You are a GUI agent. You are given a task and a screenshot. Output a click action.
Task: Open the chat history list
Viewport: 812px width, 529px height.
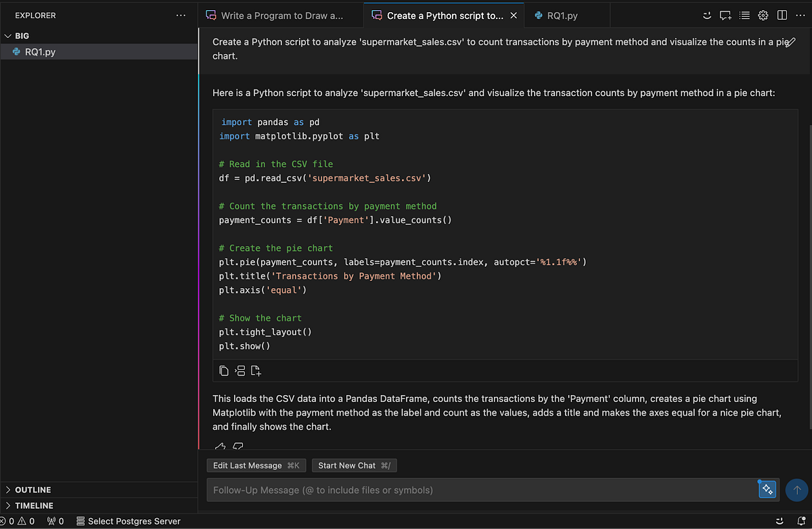point(744,15)
